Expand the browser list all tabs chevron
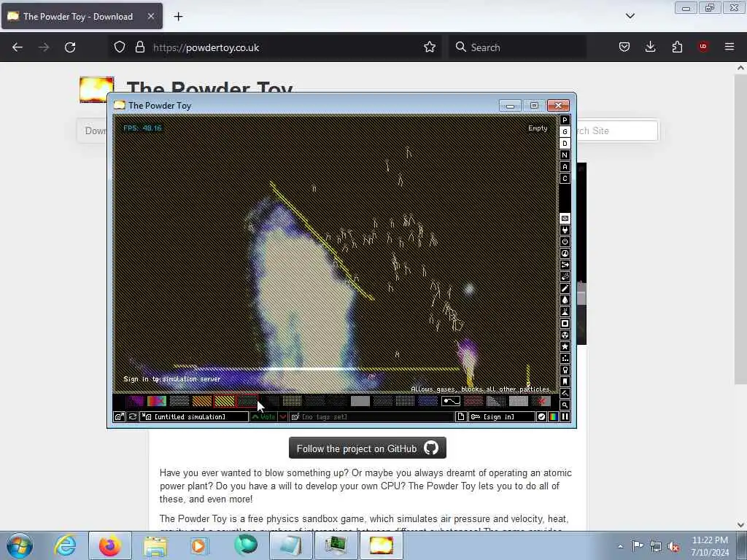The image size is (747, 560). click(630, 16)
